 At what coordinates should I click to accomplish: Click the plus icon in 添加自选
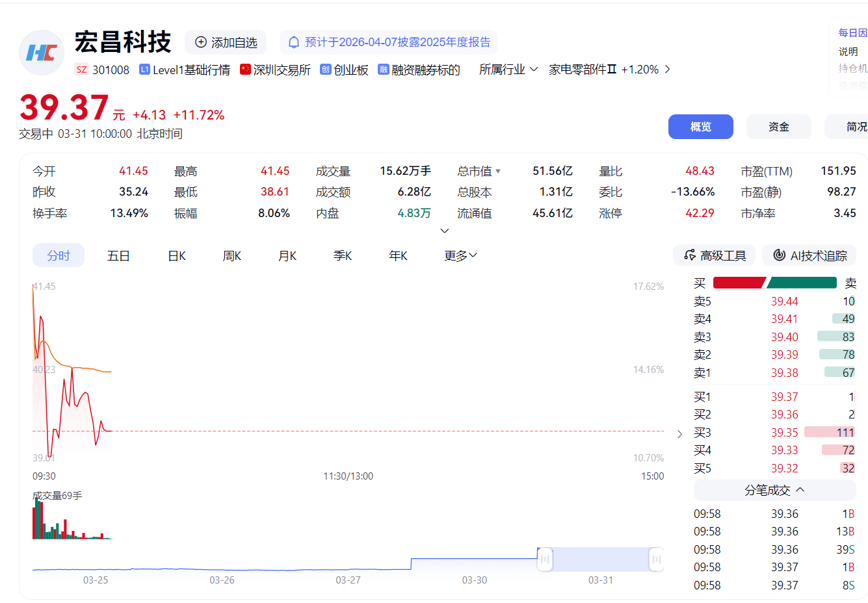[201, 42]
